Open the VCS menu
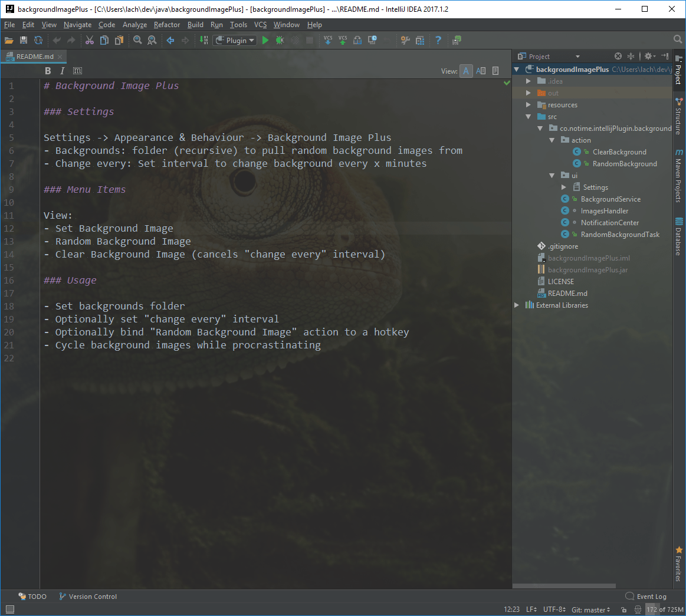 pyautogui.click(x=260, y=25)
